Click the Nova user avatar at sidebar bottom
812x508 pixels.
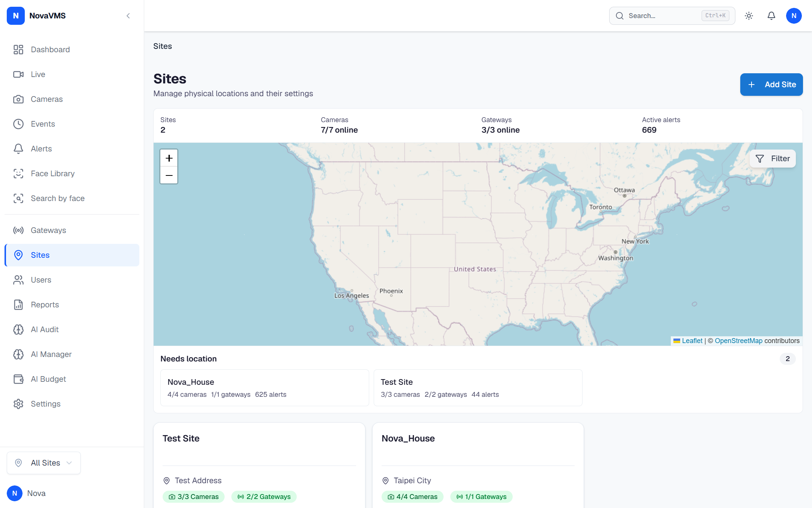pos(15,493)
